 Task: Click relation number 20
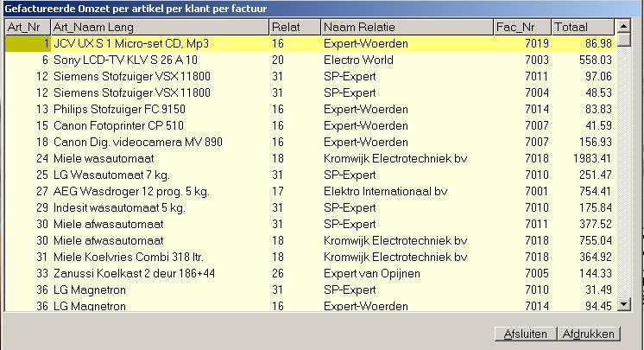[x=278, y=60]
